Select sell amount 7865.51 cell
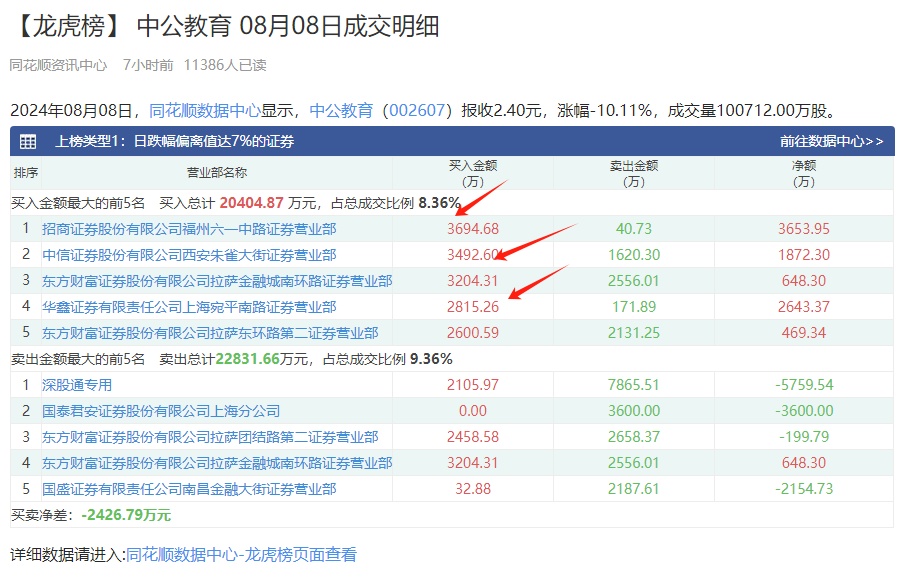The width and height of the screenshot is (900, 579). coord(634,385)
